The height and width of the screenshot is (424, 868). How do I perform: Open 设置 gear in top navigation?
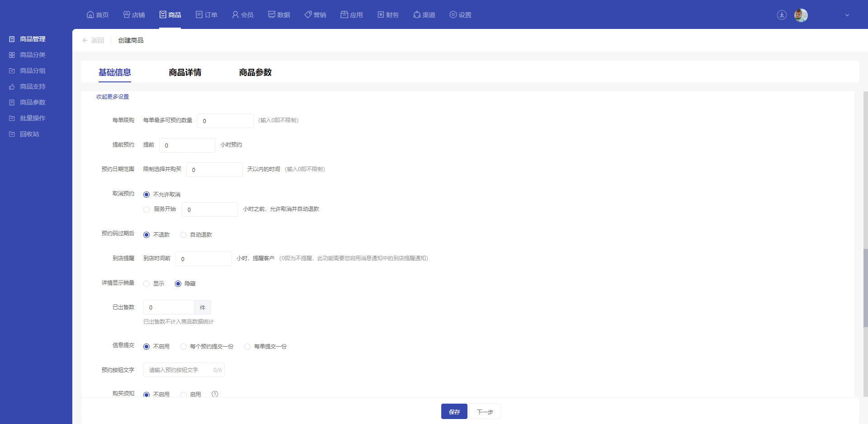tap(453, 14)
